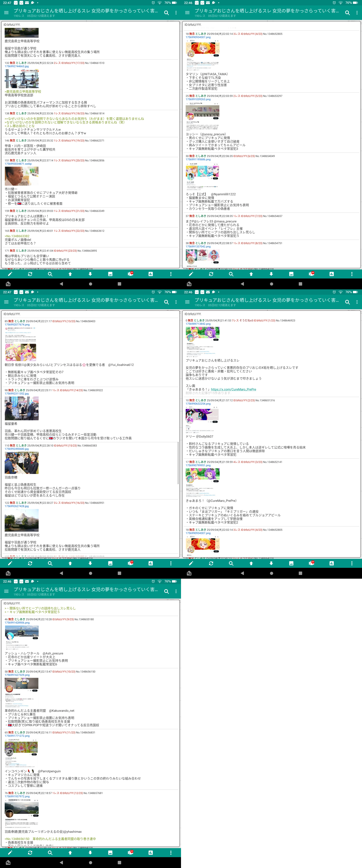This screenshot has height=868, width=362.
Task: Tap header search icon in panel showing post 37
Action: 347,13
